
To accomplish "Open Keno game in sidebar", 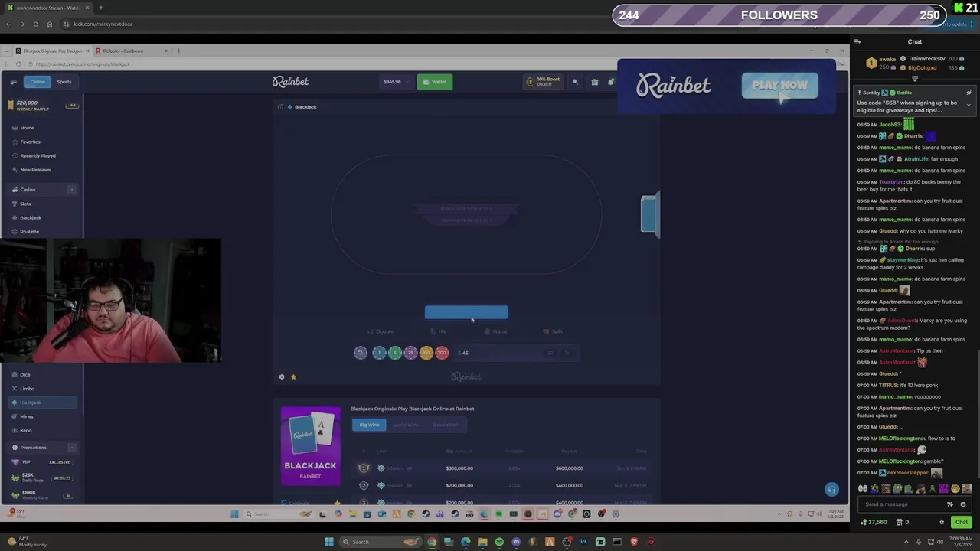I will (25, 431).
